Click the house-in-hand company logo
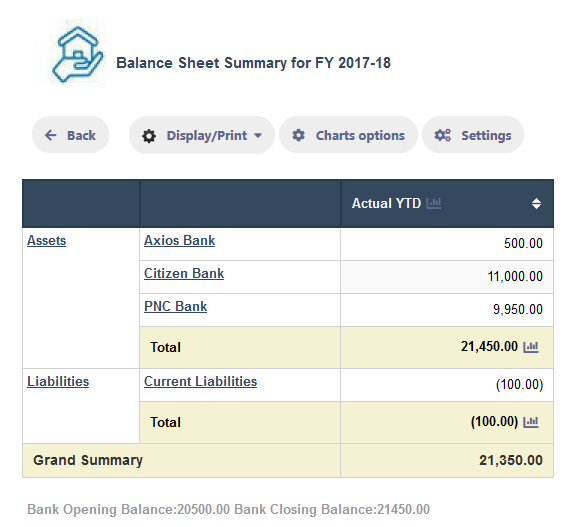 [x=71, y=53]
